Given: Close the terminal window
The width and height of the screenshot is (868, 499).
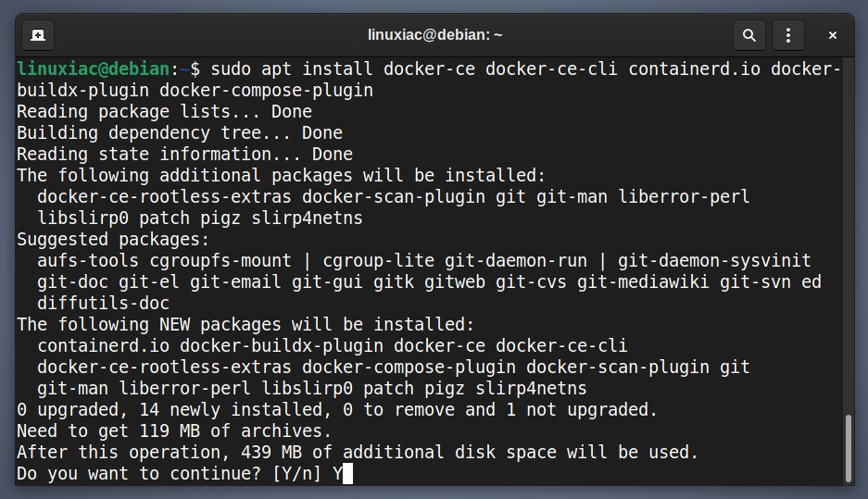Looking at the screenshot, I should (832, 35).
